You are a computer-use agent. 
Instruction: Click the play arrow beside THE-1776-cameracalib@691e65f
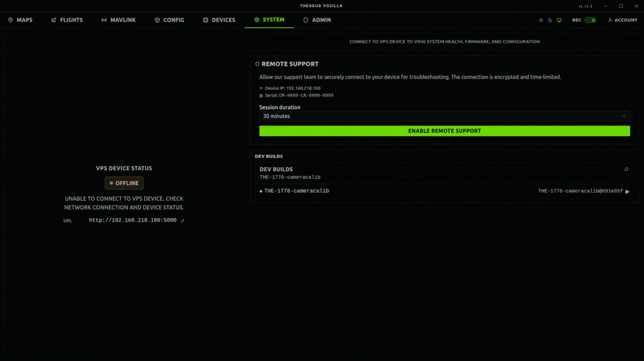tap(628, 192)
